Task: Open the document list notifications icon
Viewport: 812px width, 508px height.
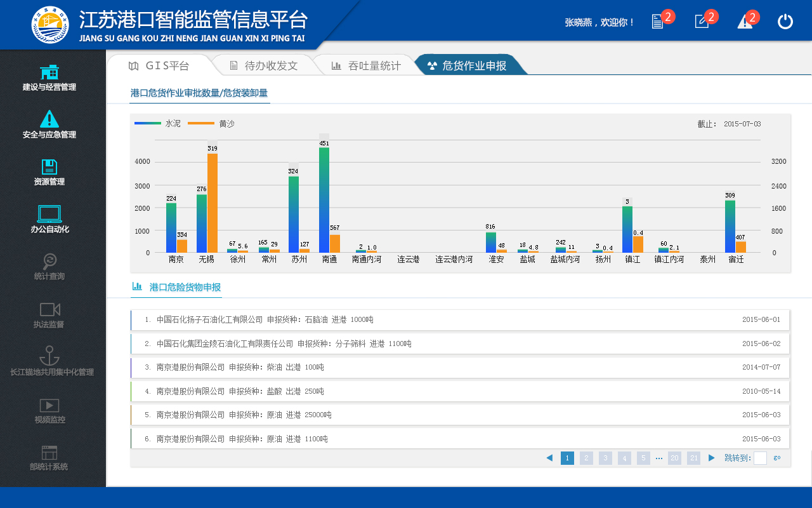Action: click(x=657, y=22)
